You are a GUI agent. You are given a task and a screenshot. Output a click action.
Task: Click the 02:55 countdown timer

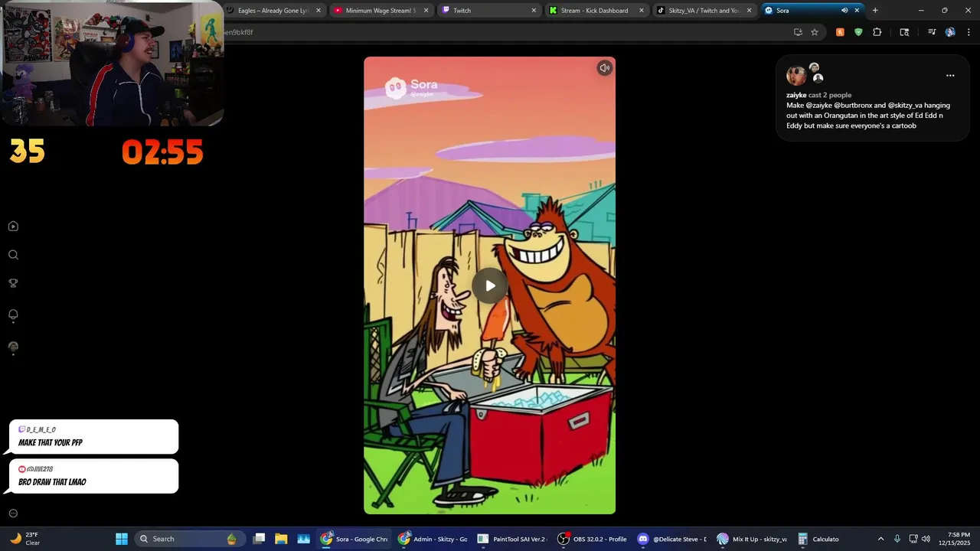click(x=162, y=152)
